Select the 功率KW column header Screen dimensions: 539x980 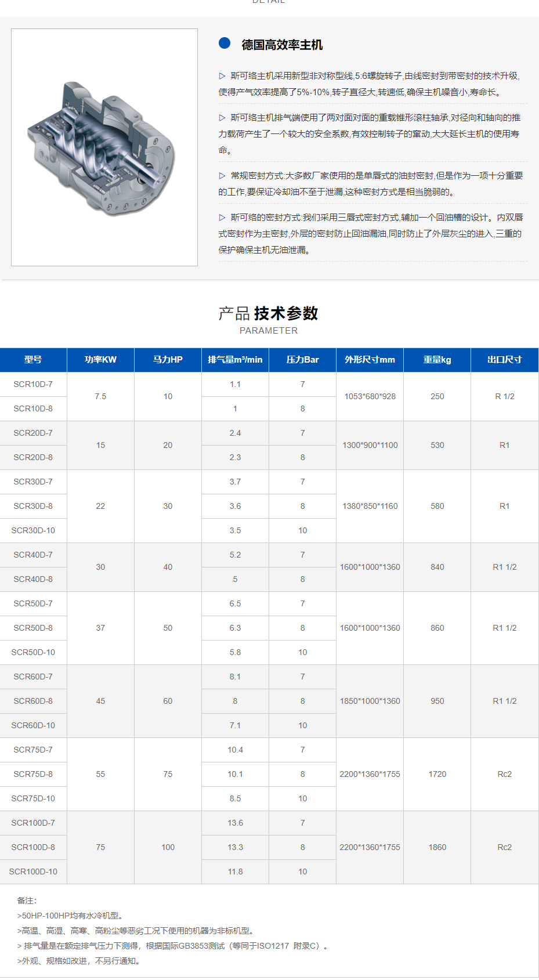point(100,360)
